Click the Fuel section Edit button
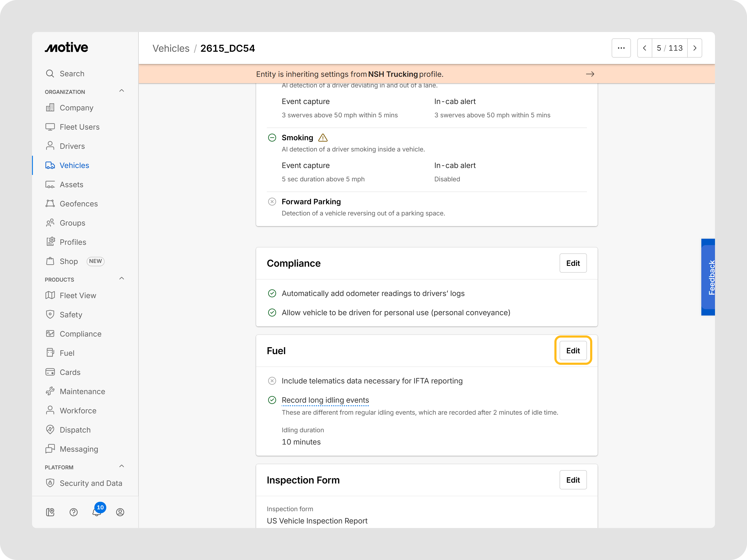Image resolution: width=747 pixels, height=560 pixels. [573, 350]
